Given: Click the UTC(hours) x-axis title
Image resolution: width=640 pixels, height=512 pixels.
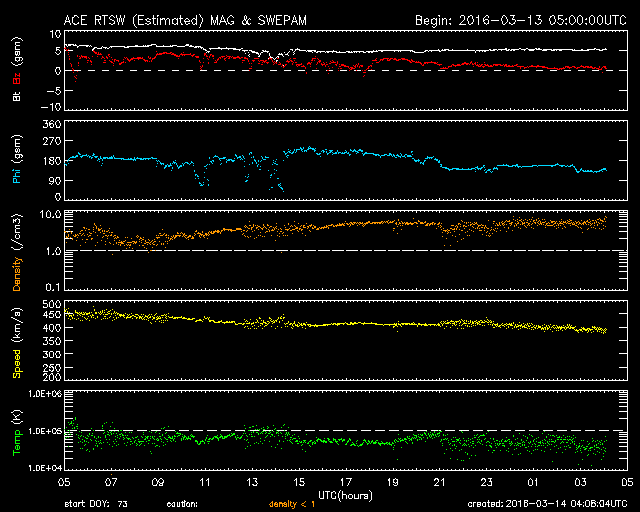Looking at the screenshot, I should point(345,494).
